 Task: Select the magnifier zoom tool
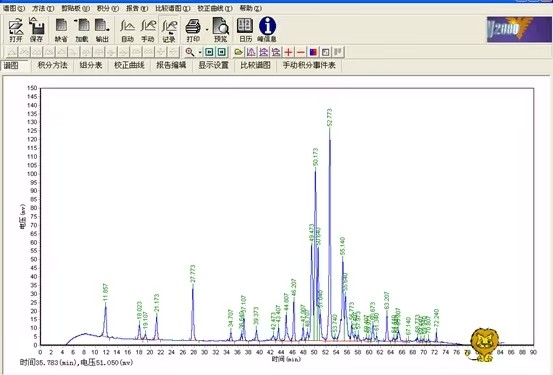pyautogui.click(x=190, y=52)
